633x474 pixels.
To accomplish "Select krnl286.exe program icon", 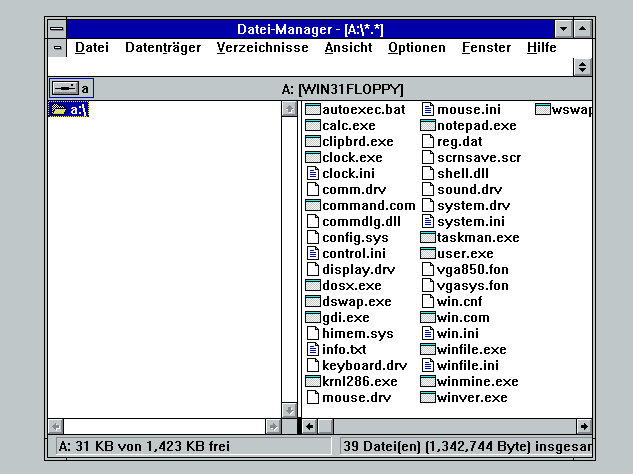I will pos(313,381).
